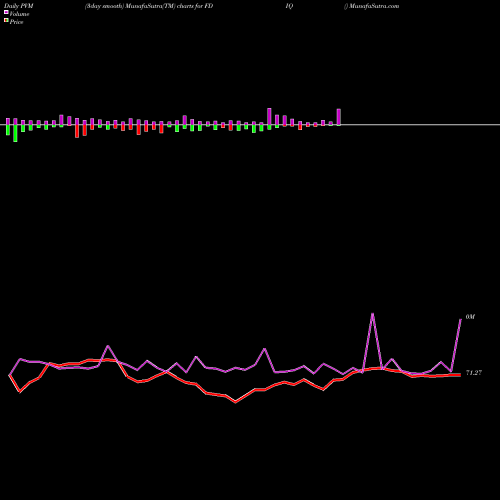Click the gray horizontal baseline right of the bars
The width and height of the screenshot is (500, 500).
coord(420,125)
